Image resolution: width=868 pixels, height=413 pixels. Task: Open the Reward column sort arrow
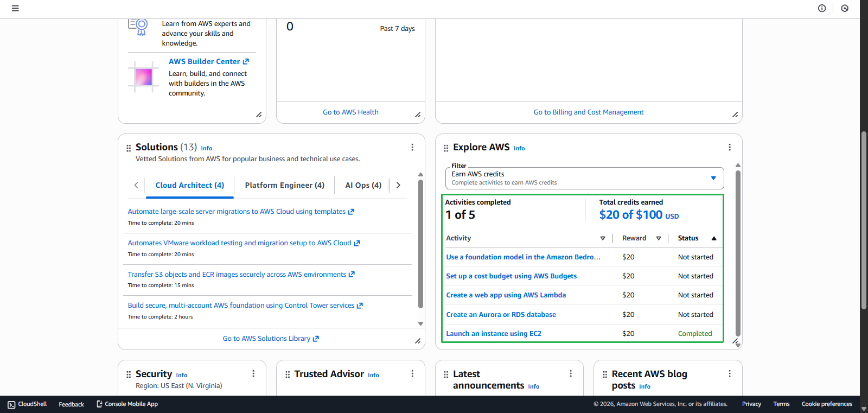pos(659,238)
